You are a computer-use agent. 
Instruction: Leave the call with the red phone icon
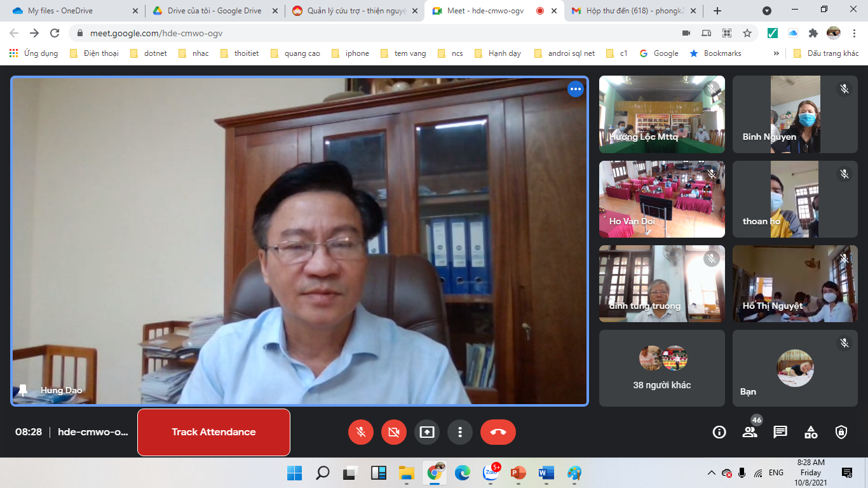498,431
